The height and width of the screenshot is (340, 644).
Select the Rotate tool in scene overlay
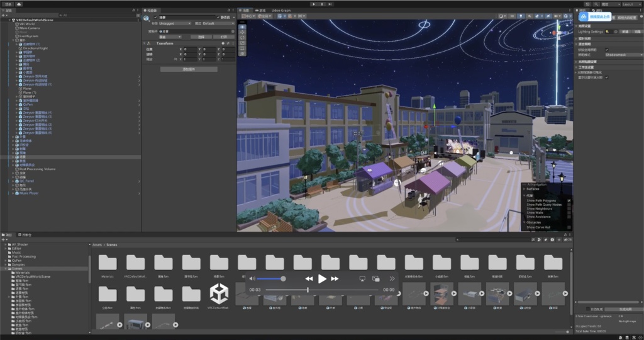(242, 37)
